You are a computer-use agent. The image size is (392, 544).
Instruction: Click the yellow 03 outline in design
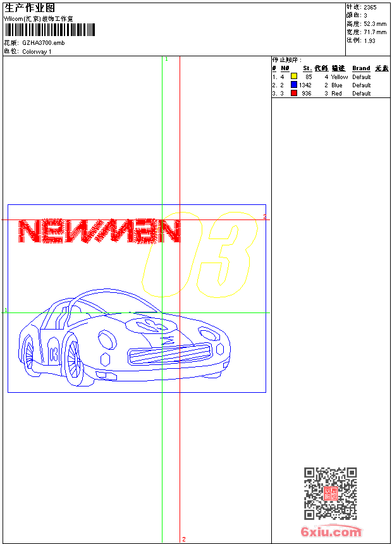click(200, 255)
